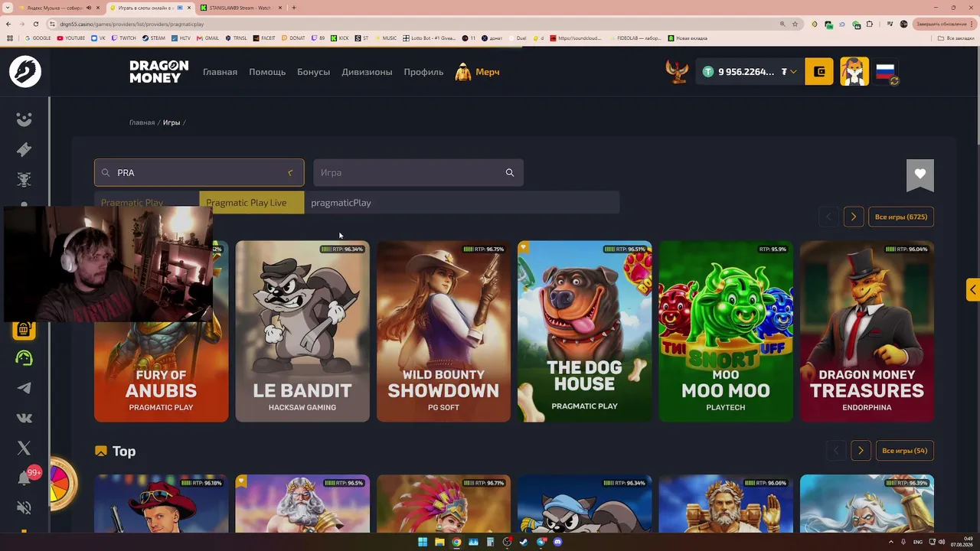The height and width of the screenshot is (551, 980).
Task: Open all games (6725) list
Action: pyautogui.click(x=901, y=217)
